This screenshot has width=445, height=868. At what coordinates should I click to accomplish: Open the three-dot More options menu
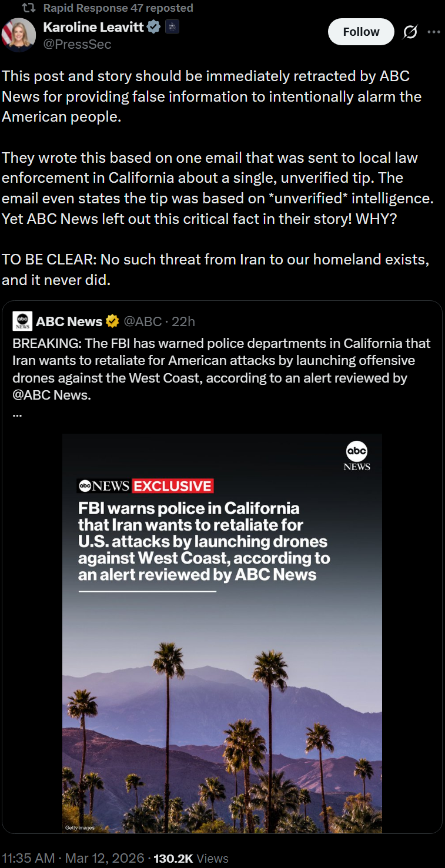tap(434, 32)
